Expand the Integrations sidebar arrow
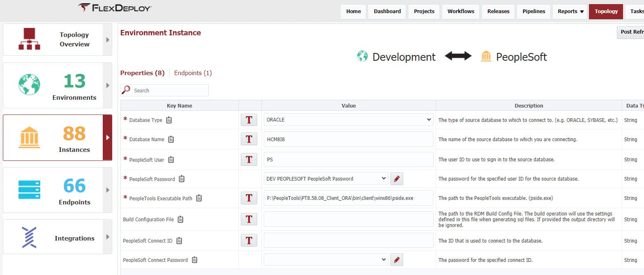644x275 pixels. pyautogui.click(x=108, y=237)
